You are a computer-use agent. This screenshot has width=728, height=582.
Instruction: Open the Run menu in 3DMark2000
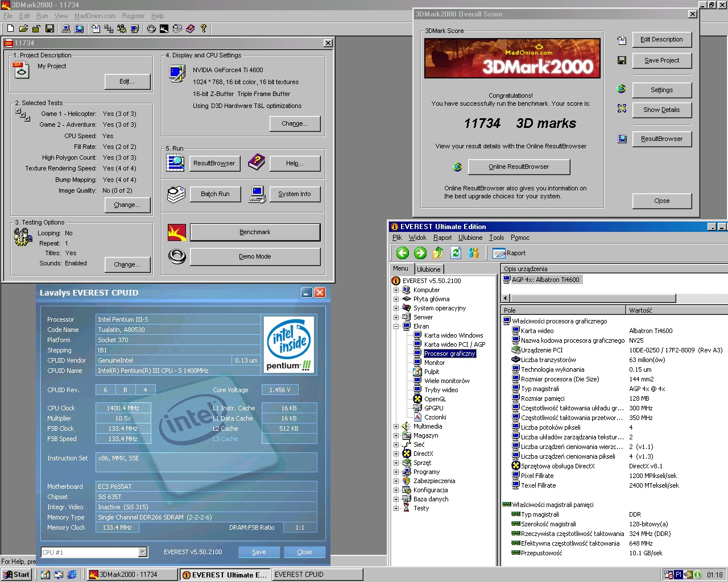pyautogui.click(x=42, y=16)
